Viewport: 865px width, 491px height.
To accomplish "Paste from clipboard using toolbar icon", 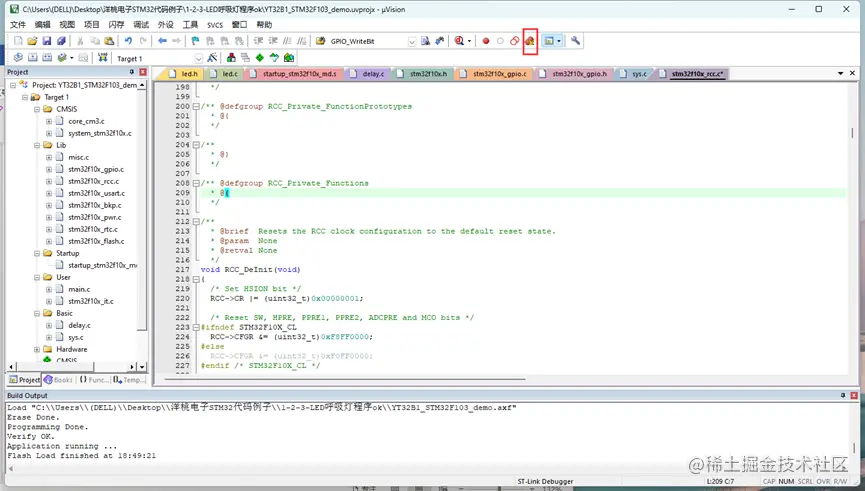I will click(x=109, y=41).
